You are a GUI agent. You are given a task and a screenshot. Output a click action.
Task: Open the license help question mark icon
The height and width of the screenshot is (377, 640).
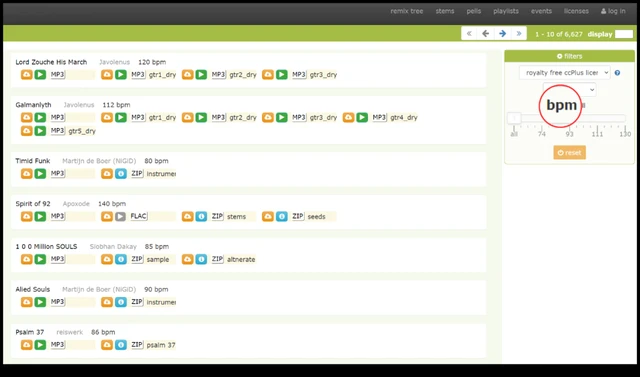coord(617,73)
